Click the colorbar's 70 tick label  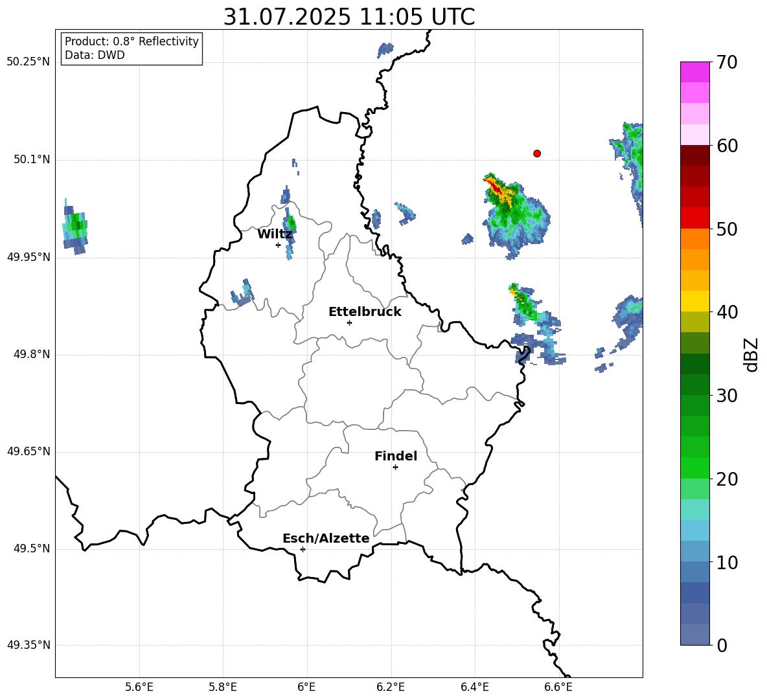727,62
